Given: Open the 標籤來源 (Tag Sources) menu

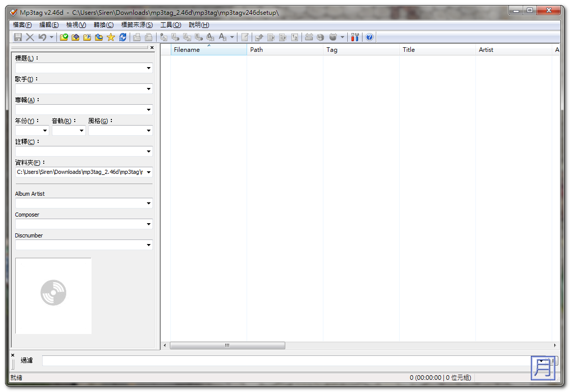Looking at the screenshot, I should [x=137, y=25].
